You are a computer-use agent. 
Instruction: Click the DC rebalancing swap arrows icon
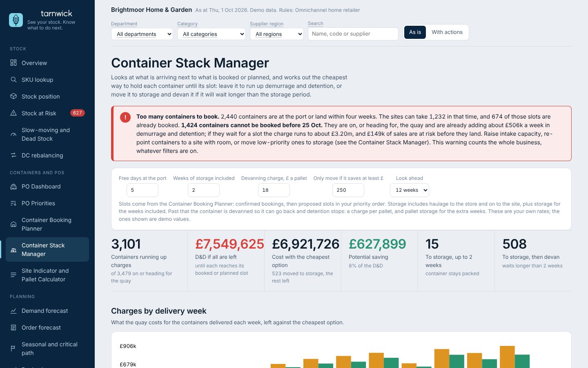point(13,155)
